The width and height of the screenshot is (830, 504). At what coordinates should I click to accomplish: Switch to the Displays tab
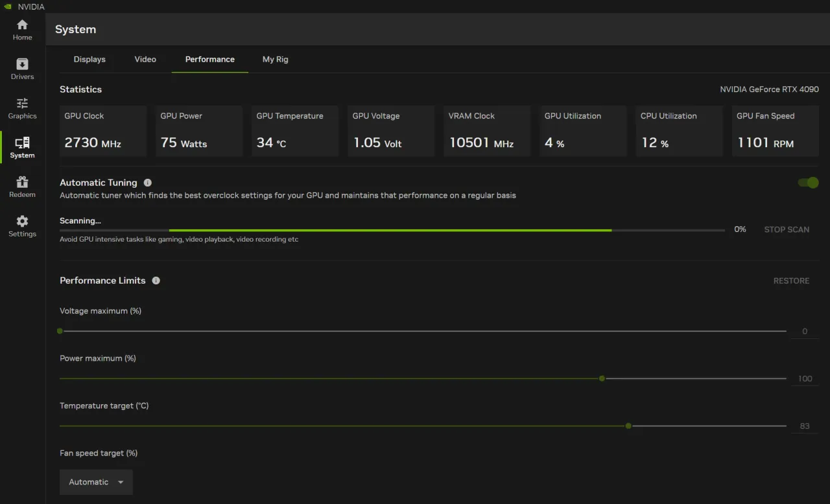tap(89, 59)
